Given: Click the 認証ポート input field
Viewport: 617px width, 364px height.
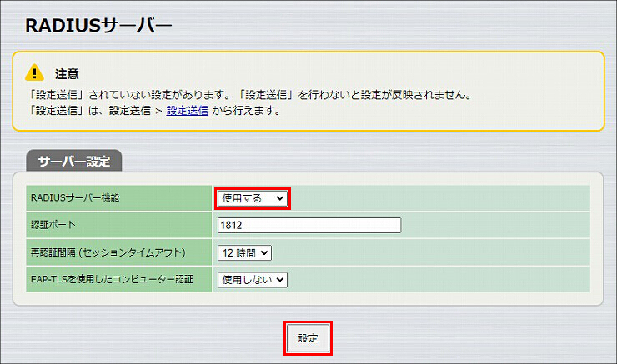Looking at the screenshot, I should (x=309, y=225).
